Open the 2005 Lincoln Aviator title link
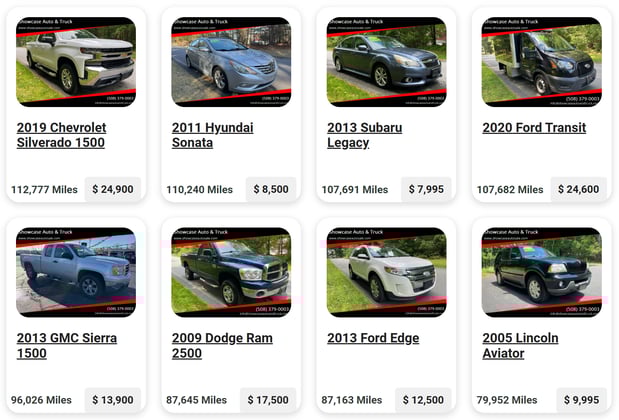 coord(520,345)
